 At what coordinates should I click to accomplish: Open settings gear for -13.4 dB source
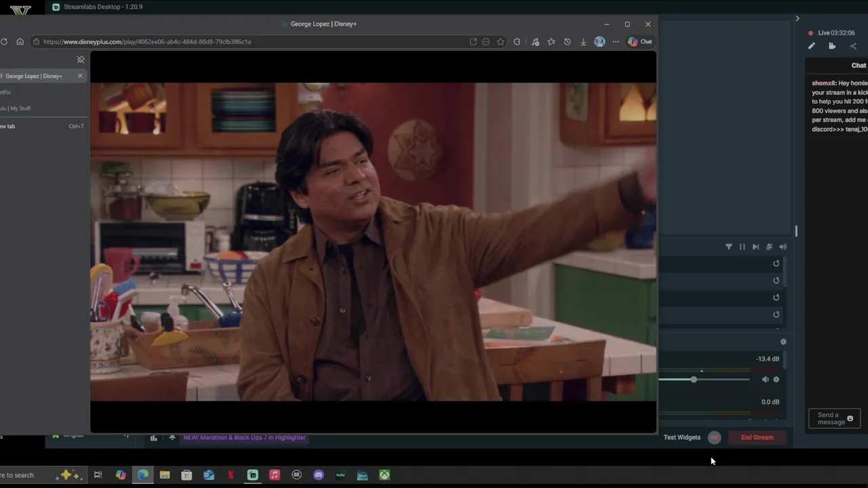pos(776,380)
